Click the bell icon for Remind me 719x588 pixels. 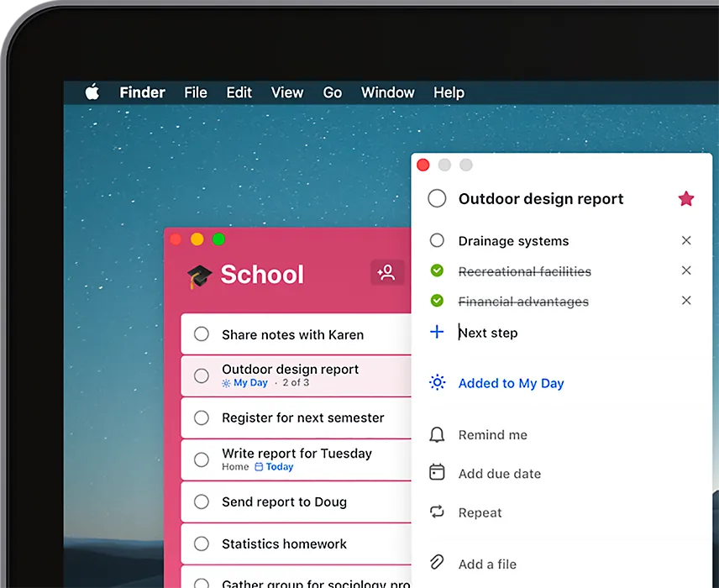[437, 435]
